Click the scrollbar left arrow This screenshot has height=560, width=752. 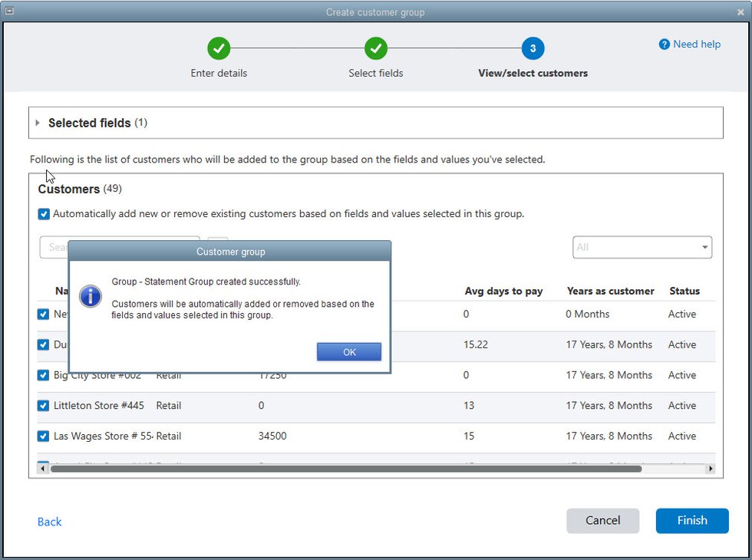coord(41,469)
